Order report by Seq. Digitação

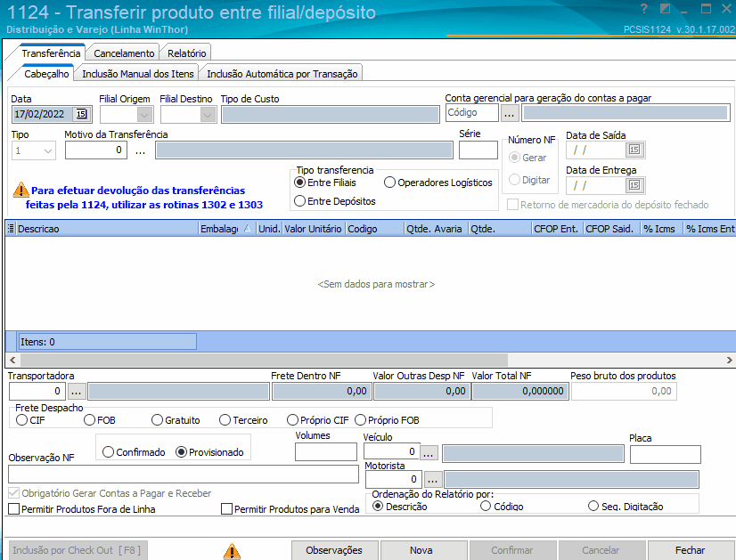coord(626,507)
